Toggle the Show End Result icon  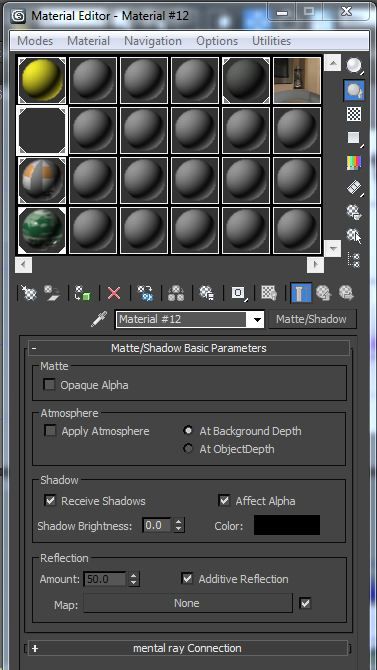[301, 293]
